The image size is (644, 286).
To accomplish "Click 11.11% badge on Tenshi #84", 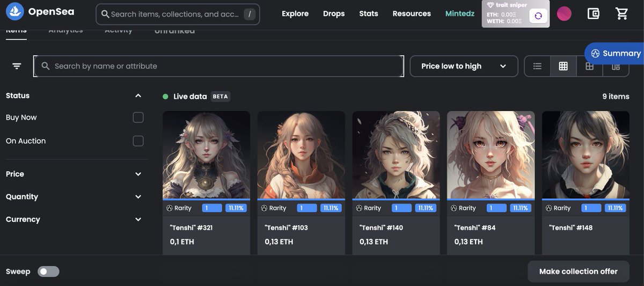I will [x=520, y=208].
